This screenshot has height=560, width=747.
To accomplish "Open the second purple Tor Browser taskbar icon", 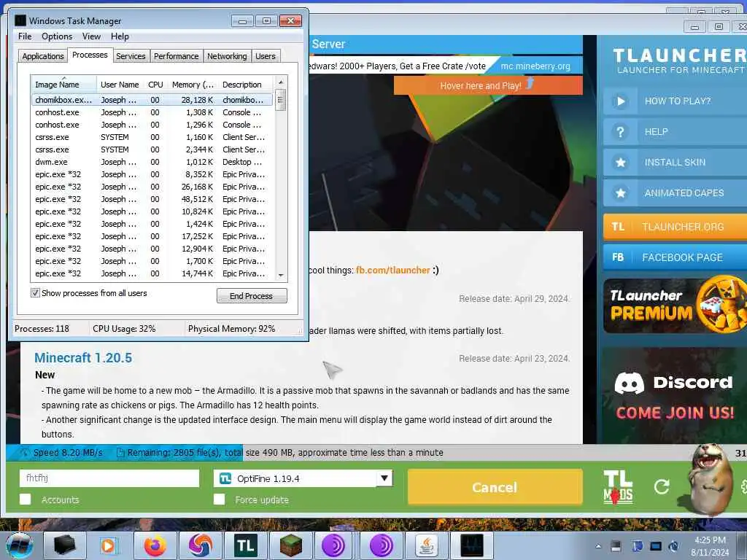I will tap(381, 545).
